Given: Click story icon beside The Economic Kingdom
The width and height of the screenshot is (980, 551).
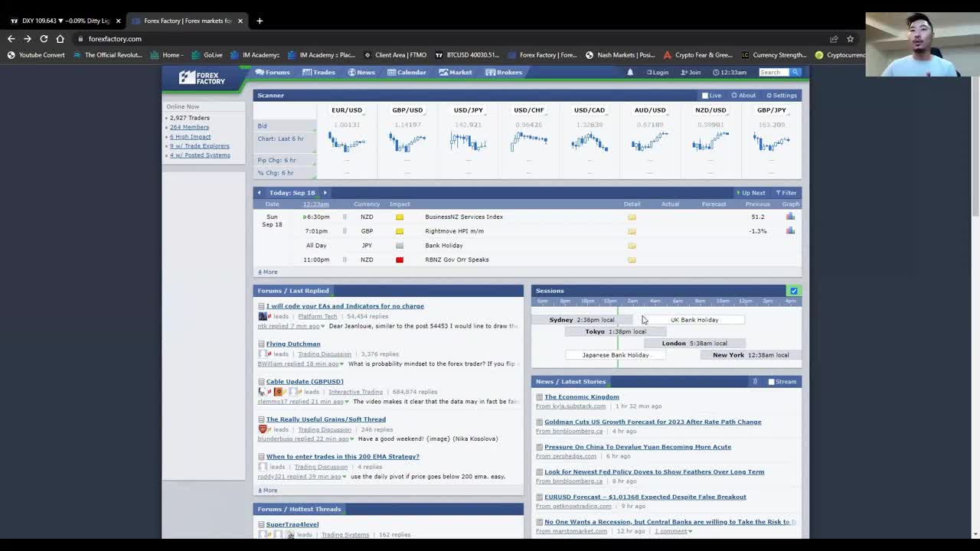Looking at the screenshot, I should [539, 397].
